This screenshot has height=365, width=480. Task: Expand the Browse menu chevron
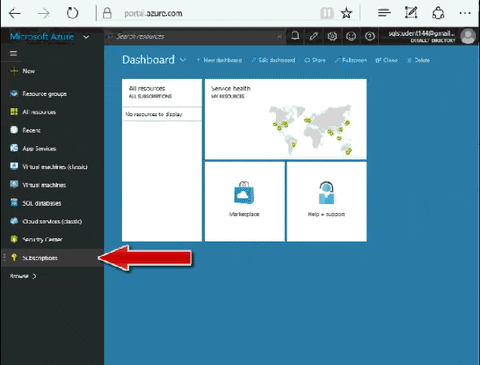pos(34,276)
